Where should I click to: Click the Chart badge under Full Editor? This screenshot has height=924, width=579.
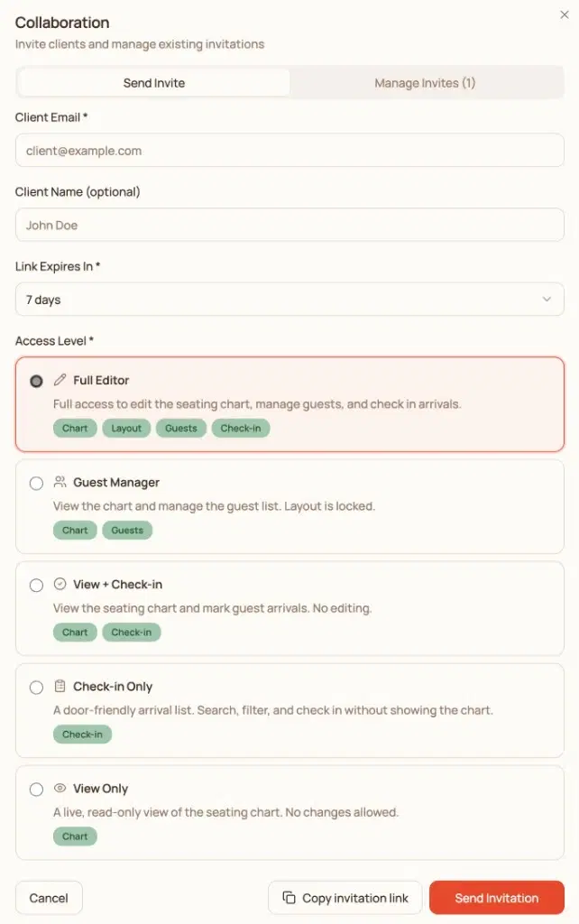(75, 428)
